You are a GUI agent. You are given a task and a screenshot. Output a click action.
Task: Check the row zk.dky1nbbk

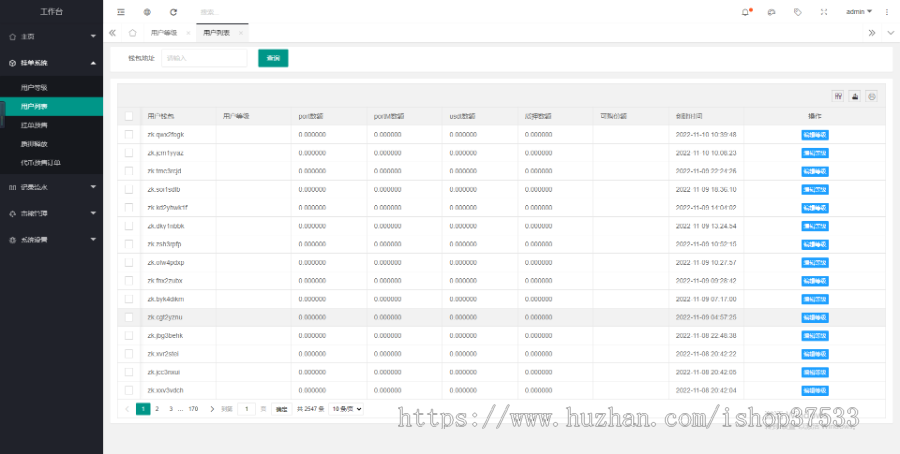pos(129,226)
